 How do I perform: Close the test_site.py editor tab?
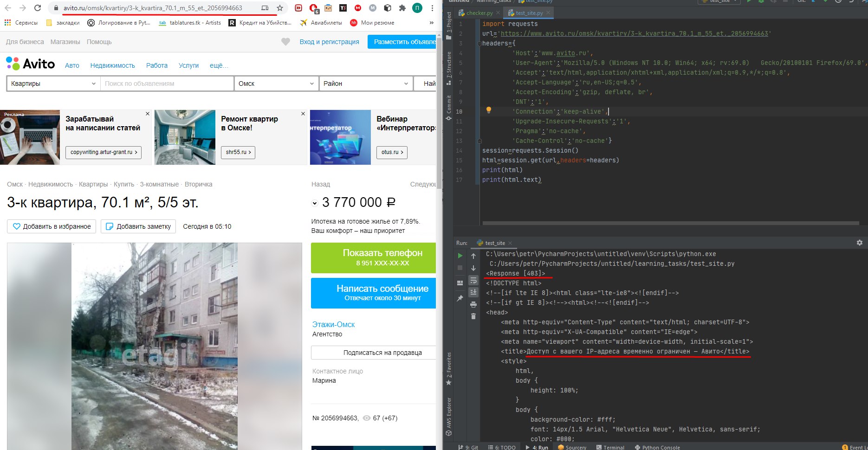(548, 13)
